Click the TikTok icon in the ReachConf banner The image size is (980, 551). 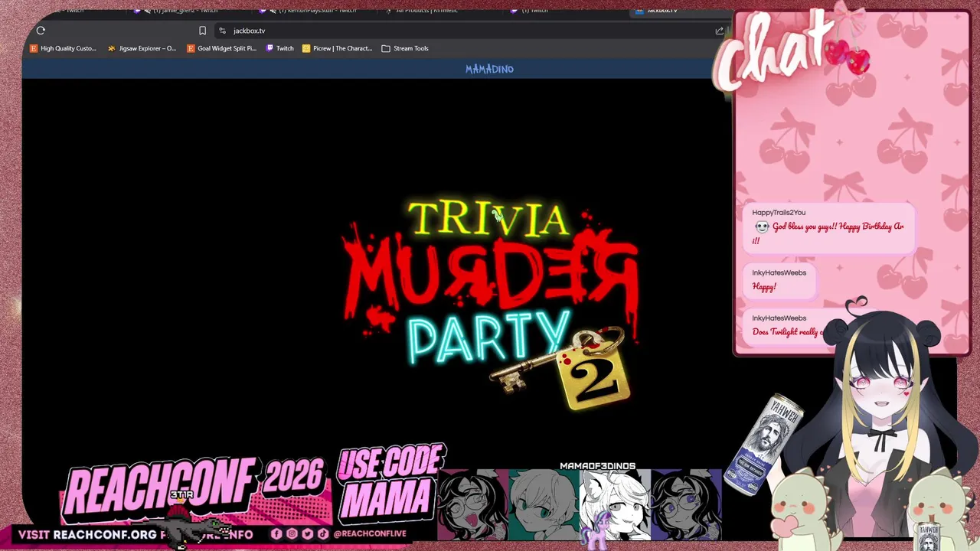[322, 533]
